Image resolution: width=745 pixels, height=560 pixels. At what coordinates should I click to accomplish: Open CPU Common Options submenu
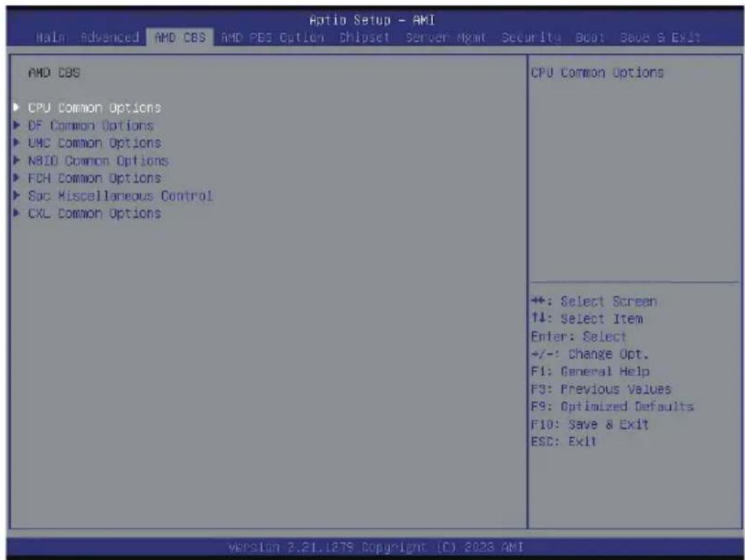coord(95,108)
